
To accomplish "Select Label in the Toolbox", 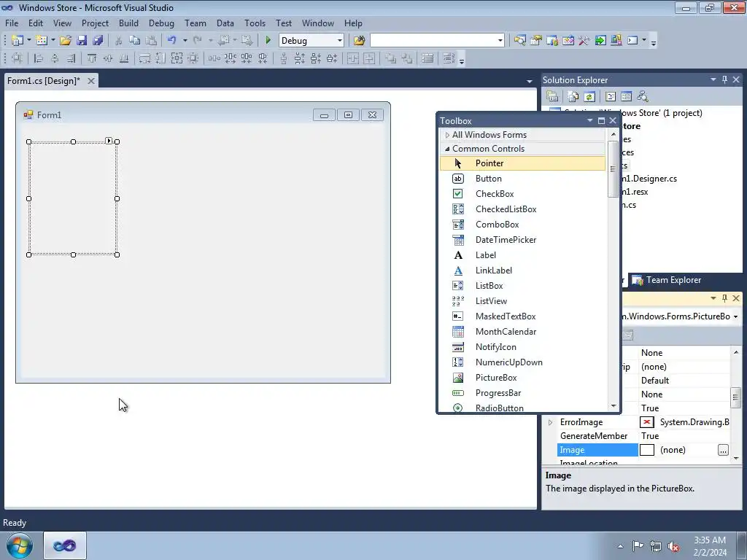I will (522, 255).
